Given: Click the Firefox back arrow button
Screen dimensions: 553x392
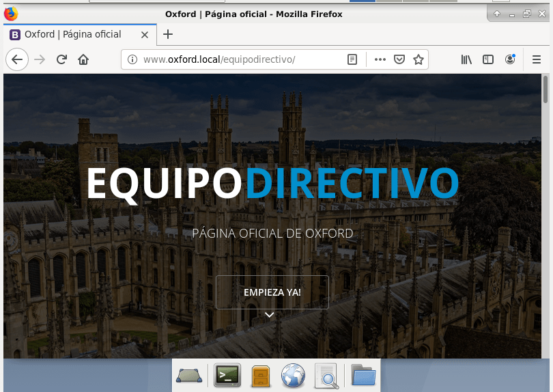Looking at the screenshot, I should coord(17,59).
